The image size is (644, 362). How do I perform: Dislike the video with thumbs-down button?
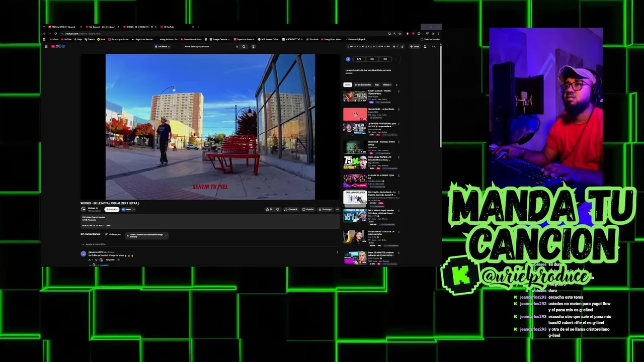click(277, 209)
